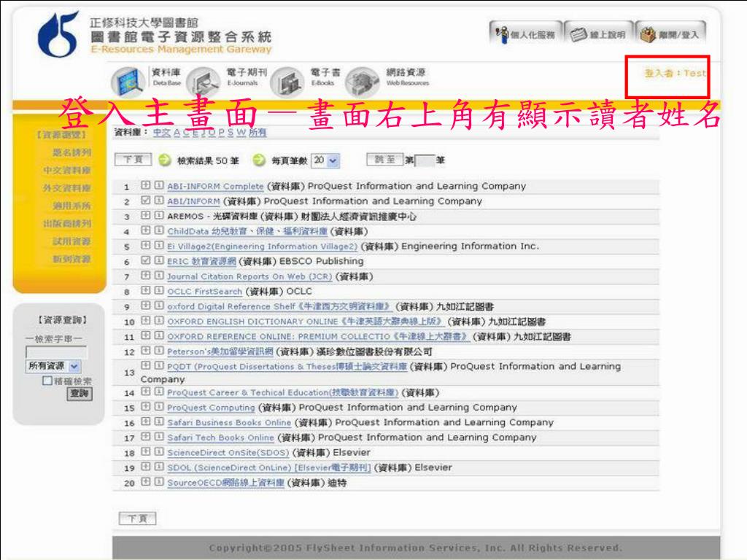This screenshot has height=560, width=747.
Task: Expand plus box for ProQuest Computing
Action: [x=146, y=407]
